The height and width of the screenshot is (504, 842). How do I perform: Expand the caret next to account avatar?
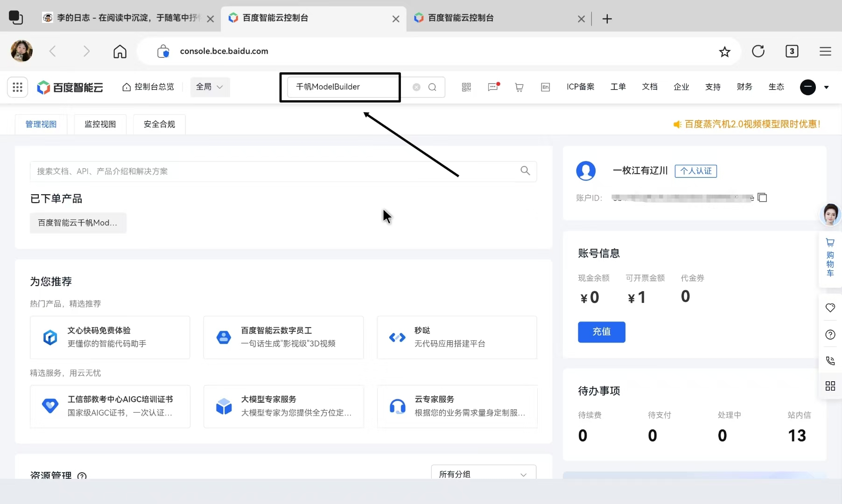click(x=826, y=87)
